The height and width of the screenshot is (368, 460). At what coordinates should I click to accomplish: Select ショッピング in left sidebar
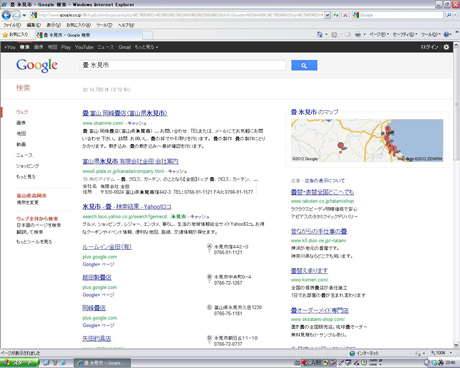coord(28,166)
